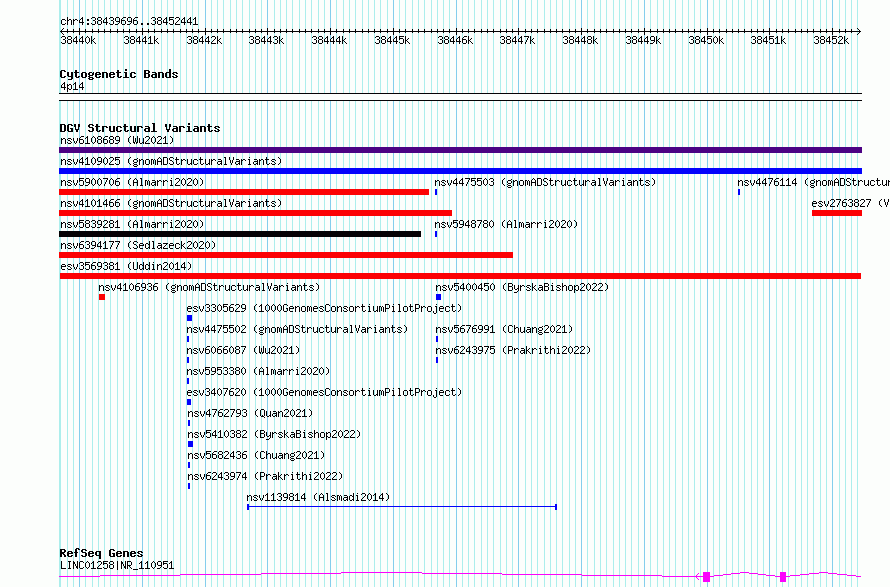Image resolution: width=890 pixels, height=587 pixels.
Task: Select the red nsv5900706 variant bar
Action: tap(244, 192)
